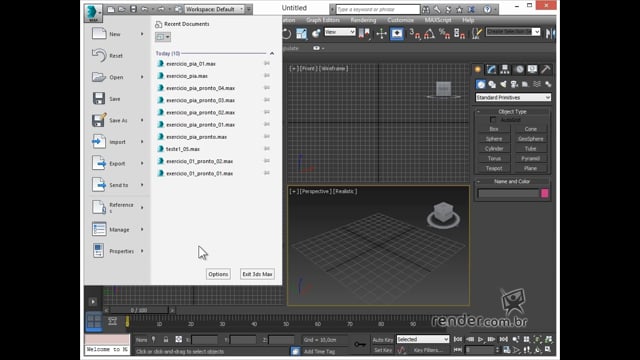Open the recent documents view-mode dropdown
640x360 pixels.
(x=163, y=37)
